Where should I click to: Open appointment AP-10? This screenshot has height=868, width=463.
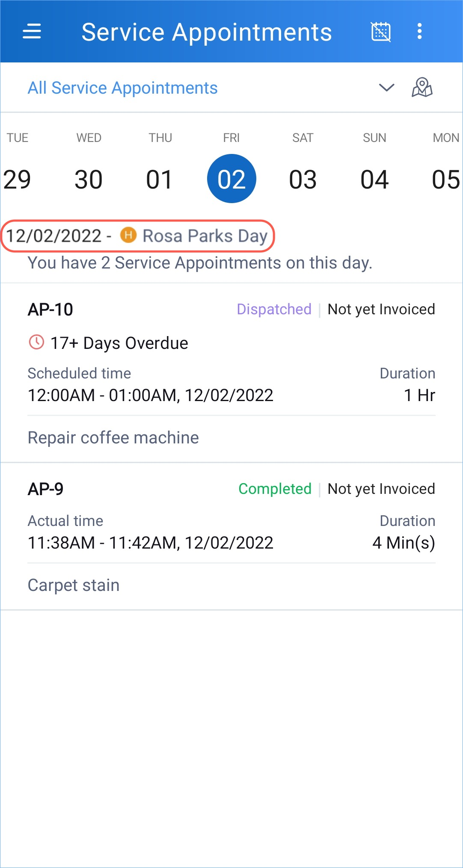click(x=50, y=310)
